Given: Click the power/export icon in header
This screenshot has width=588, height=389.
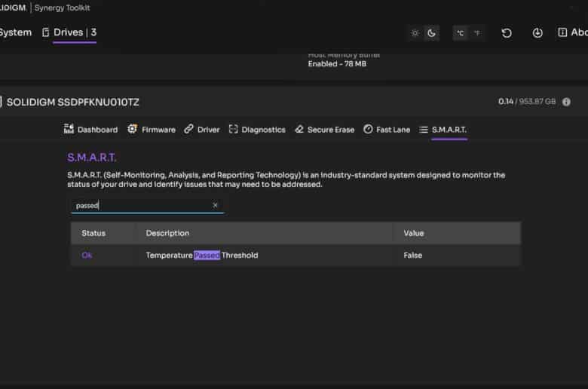Looking at the screenshot, I should click(537, 33).
